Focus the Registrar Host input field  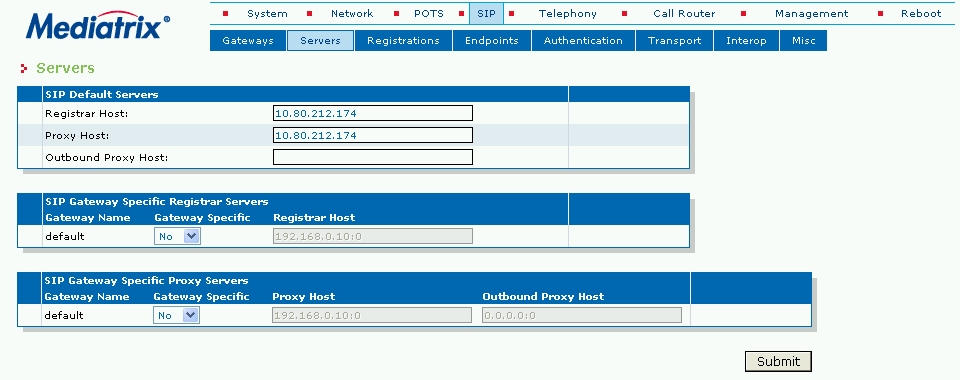373,113
